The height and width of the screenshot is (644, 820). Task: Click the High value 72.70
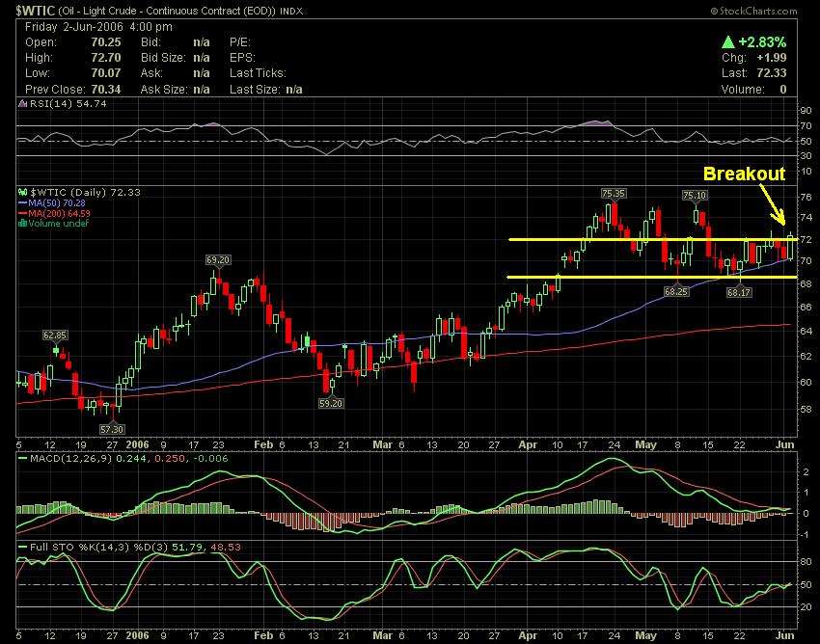106,58
